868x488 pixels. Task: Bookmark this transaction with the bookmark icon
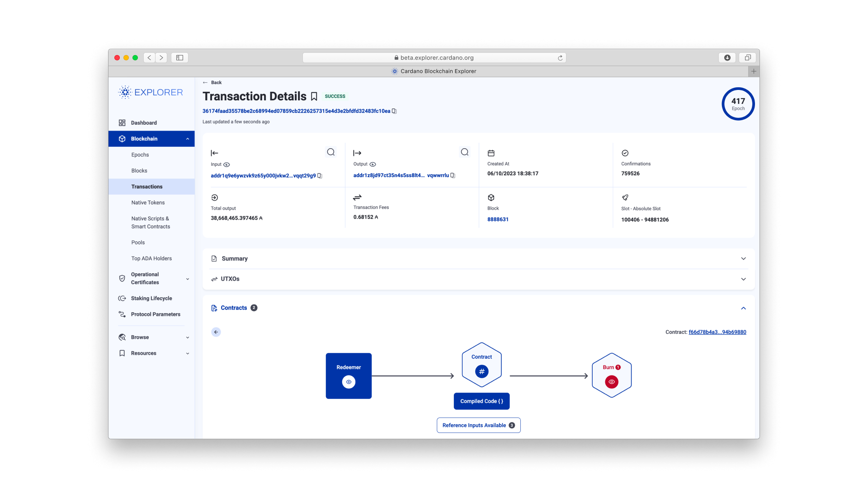pos(314,97)
